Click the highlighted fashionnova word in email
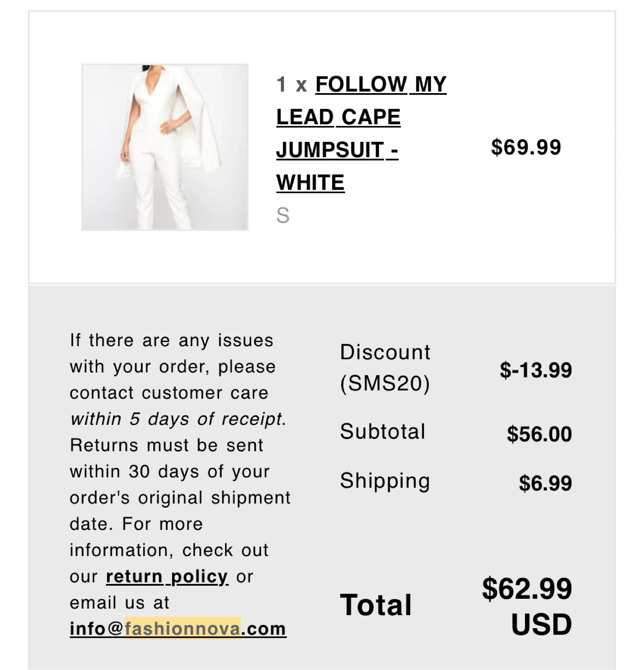The image size is (644, 670). [183, 629]
